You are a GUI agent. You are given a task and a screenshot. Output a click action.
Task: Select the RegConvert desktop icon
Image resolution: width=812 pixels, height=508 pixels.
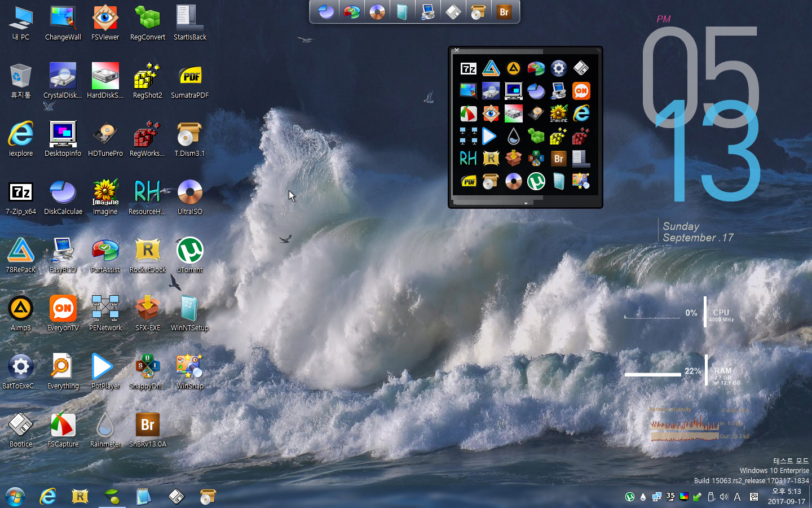pyautogui.click(x=148, y=23)
